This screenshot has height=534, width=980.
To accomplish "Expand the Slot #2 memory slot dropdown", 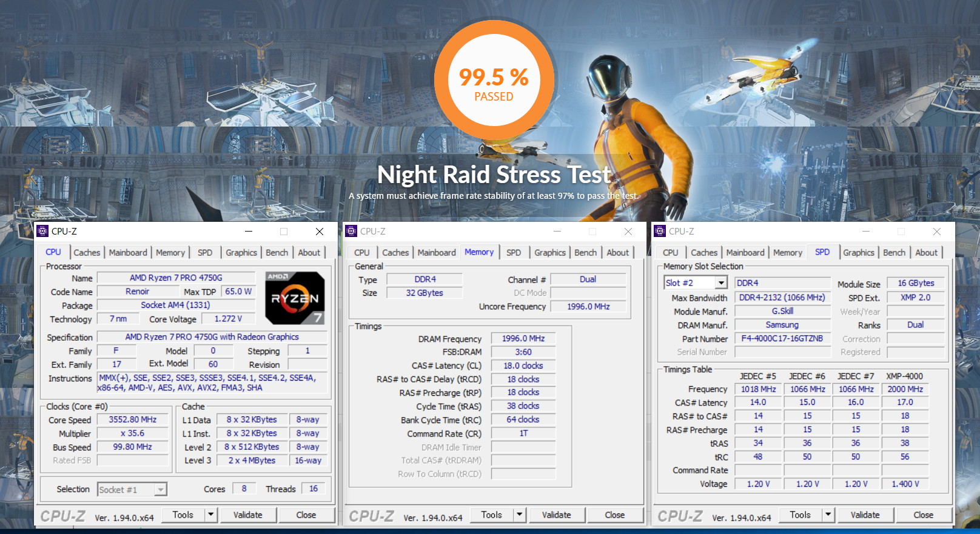I will click(721, 283).
